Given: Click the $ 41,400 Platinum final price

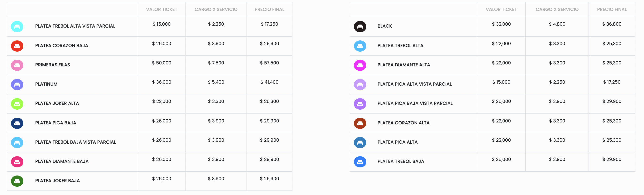Looking at the screenshot, I should pyautogui.click(x=270, y=82).
